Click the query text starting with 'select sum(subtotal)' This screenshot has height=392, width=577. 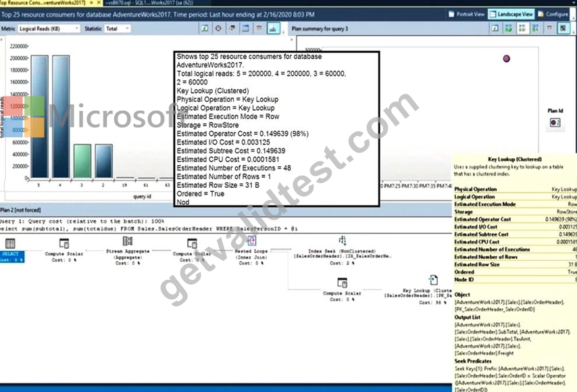pos(149,228)
